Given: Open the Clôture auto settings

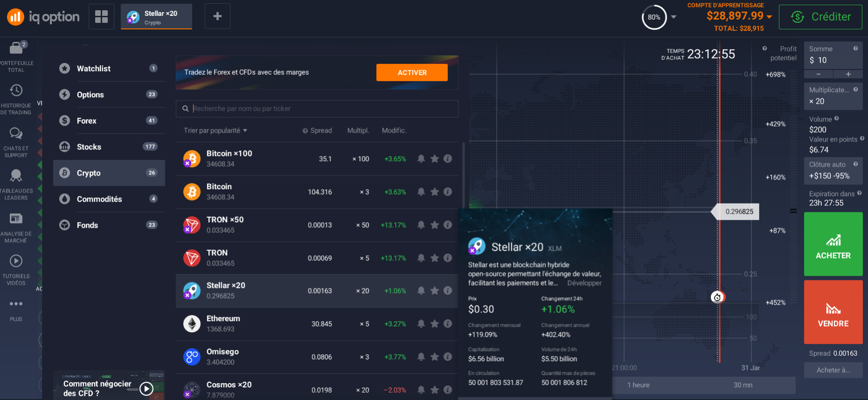Looking at the screenshot, I should 833,171.
